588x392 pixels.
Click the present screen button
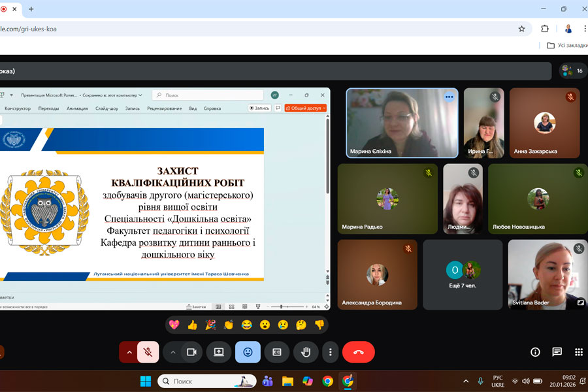(x=219, y=352)
